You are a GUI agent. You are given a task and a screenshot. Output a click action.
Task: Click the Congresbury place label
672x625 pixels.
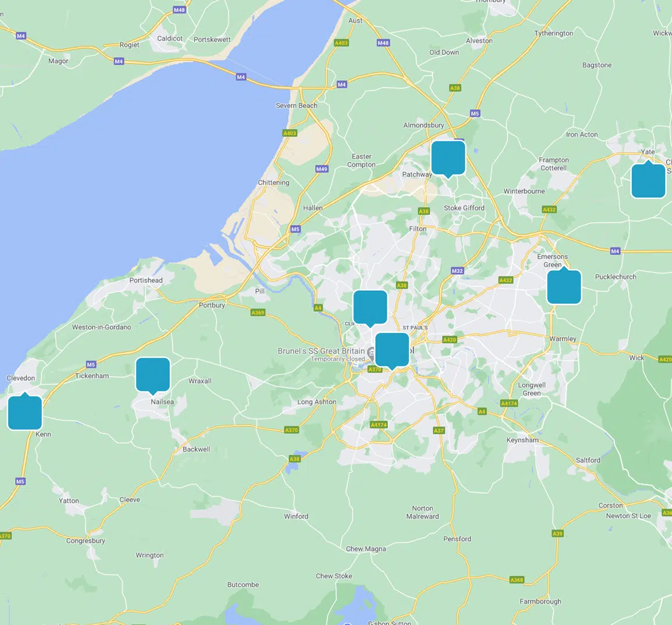point(86,541)
